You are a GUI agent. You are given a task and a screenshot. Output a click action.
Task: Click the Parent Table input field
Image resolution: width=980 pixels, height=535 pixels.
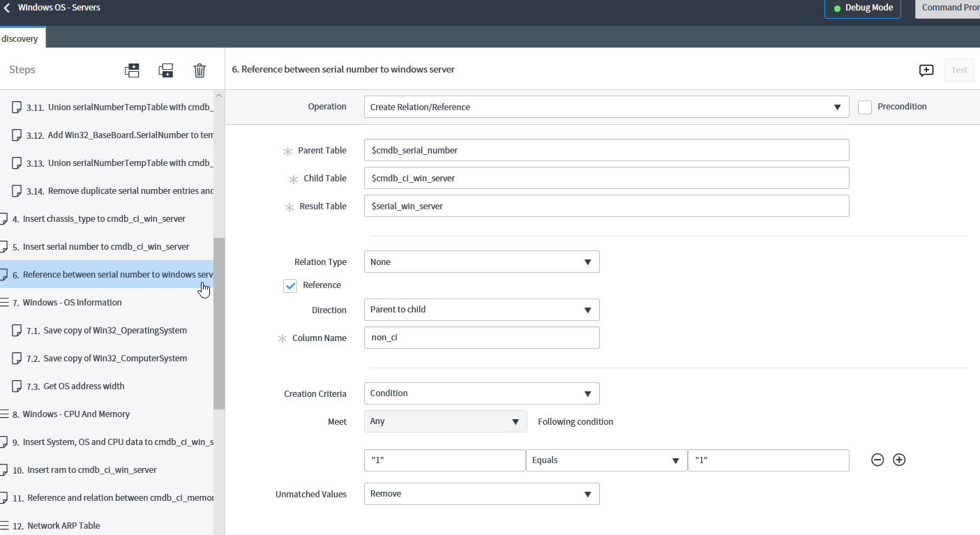point(606,150)
